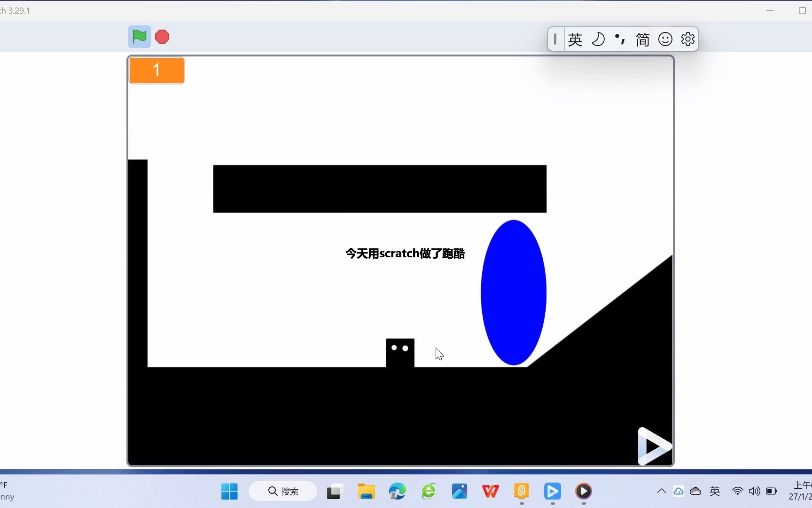Open File Explorer from the taskbar
Image resolution: width=812 pixels, height=508 pixels.
[x=366, y=491]
